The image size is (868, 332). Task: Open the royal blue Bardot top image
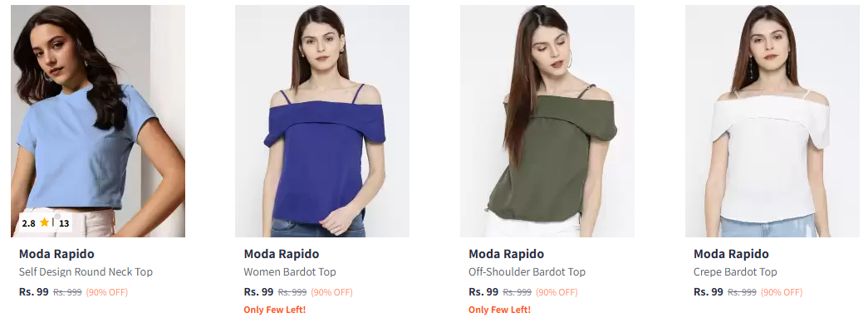pyautogui.click(x=322, y=121)
